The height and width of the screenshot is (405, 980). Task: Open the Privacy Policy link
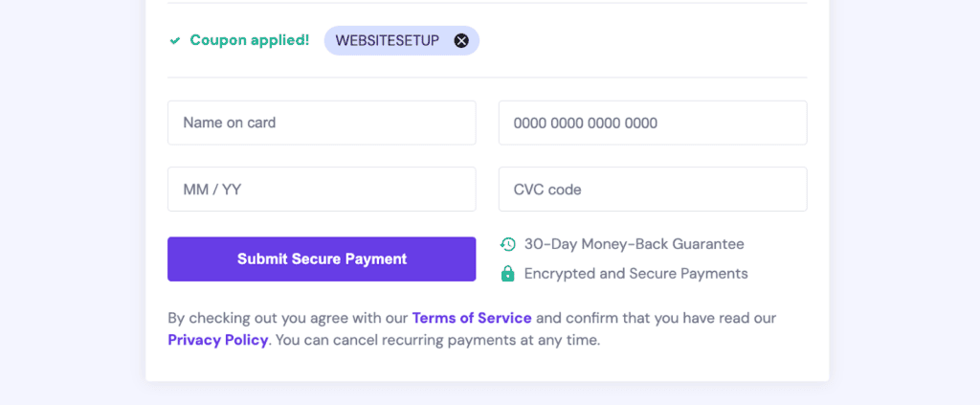click(217, 340)
